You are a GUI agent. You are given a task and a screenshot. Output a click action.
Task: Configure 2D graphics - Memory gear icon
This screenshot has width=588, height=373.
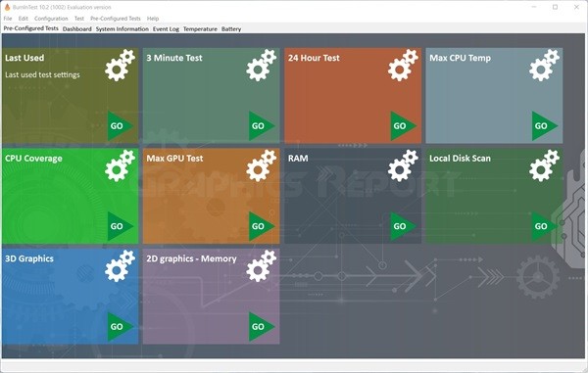pyautogui.click(x=262, y=266)
